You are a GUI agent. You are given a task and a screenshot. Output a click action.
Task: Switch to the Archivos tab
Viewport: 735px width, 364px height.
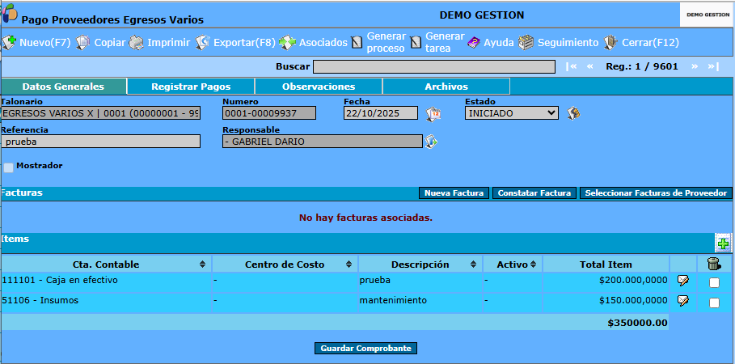click(x=446, y=87)
